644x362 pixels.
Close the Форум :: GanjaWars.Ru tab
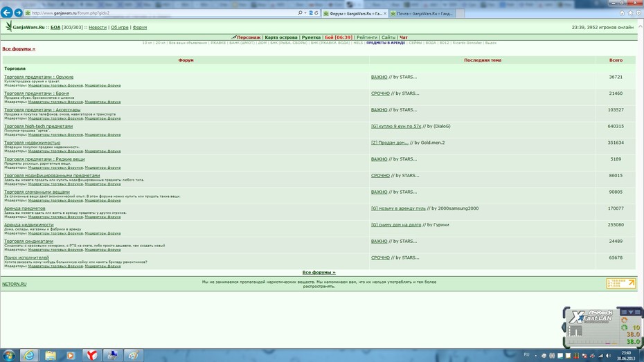(x=385, y=14)
